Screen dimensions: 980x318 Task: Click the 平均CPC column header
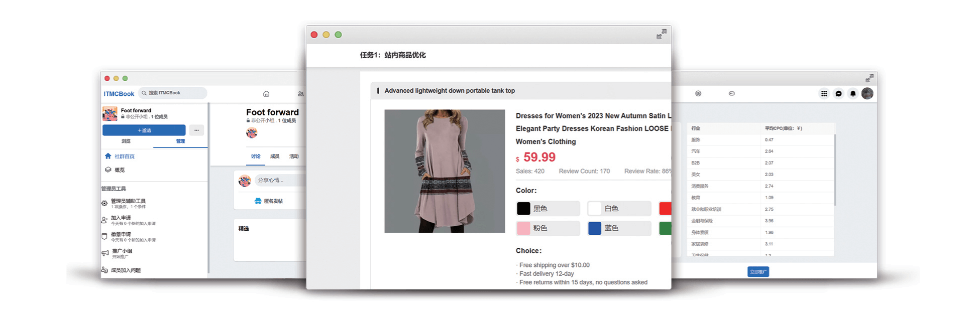click(x=783, y=128)
